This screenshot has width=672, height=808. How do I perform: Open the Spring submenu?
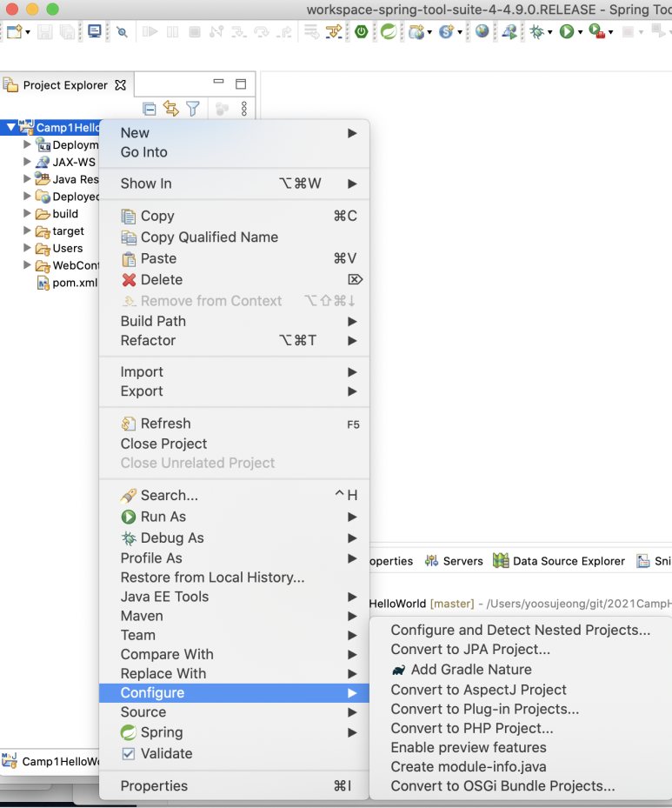pos(235,732)
